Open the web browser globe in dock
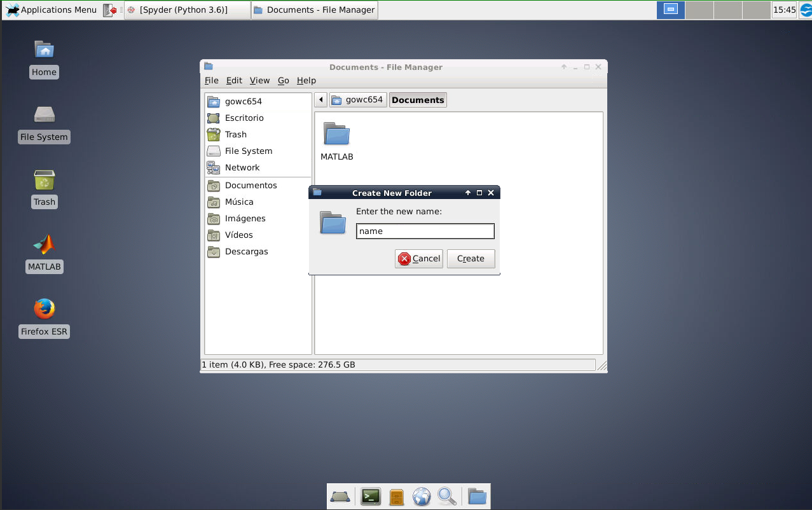This screenshot has width=812, height=510. tap(422, 496)
